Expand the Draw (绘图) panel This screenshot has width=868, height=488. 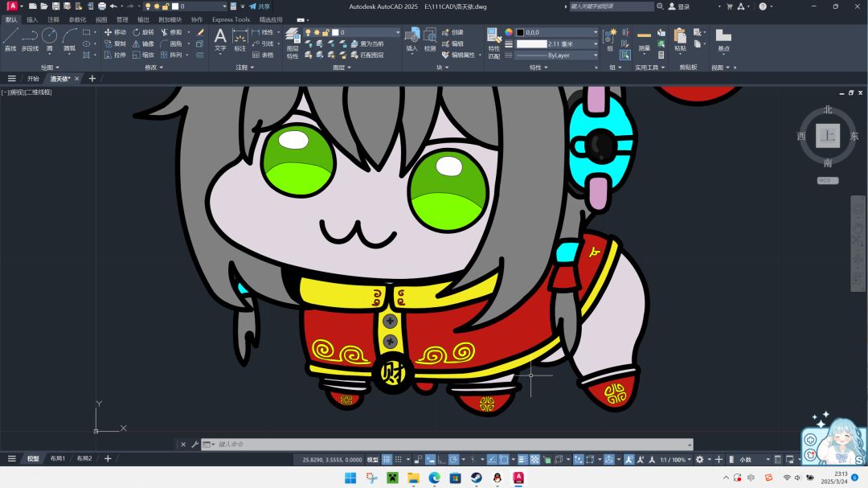tap(50, 67)
